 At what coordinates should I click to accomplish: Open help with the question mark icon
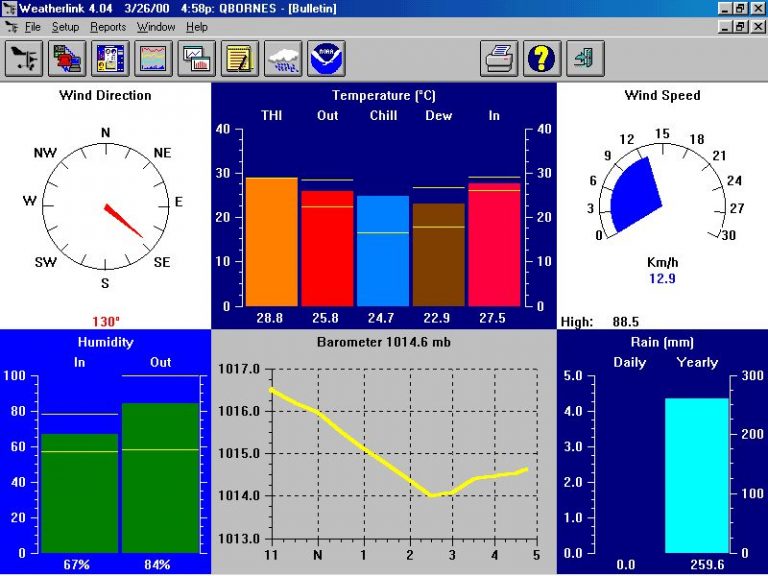pyautogui.click(x=542, y=59)
